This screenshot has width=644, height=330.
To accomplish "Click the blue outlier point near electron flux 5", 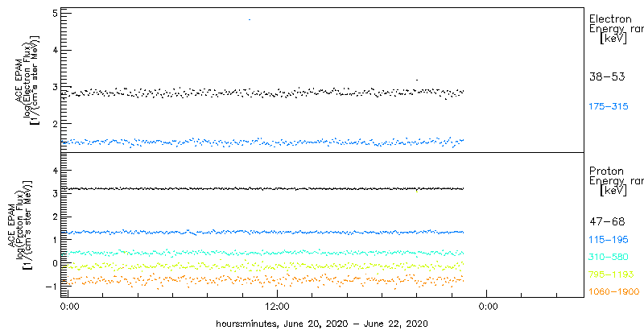I will [x=250, y=19].
